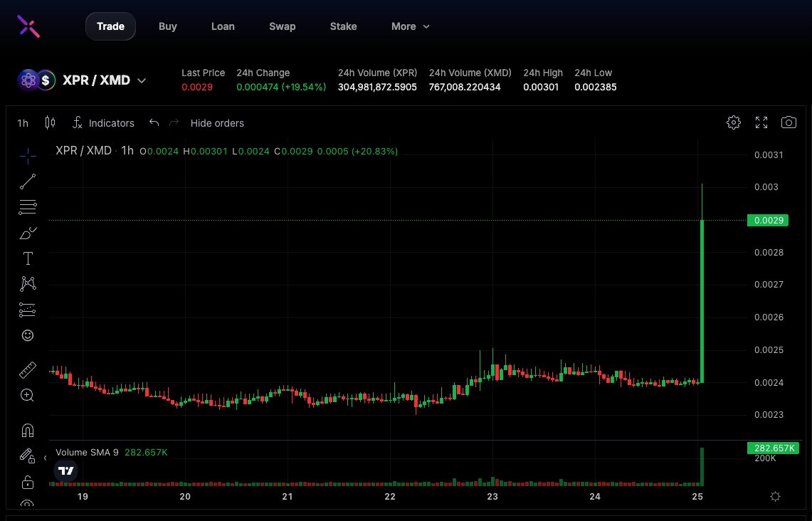Toggle stay in drawing mode
Image resolution: width=812 pixels, height=521 pixels.
coord(28,456)
